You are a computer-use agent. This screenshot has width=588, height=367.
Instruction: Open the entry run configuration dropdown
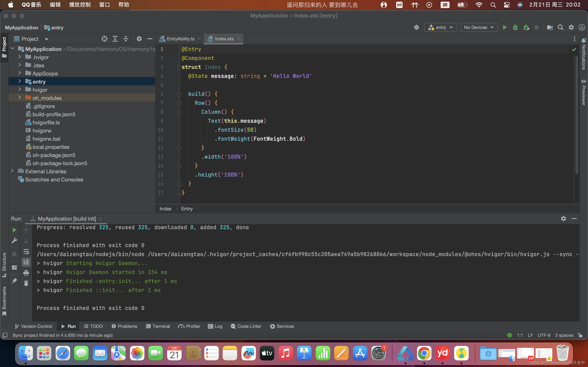441,28
